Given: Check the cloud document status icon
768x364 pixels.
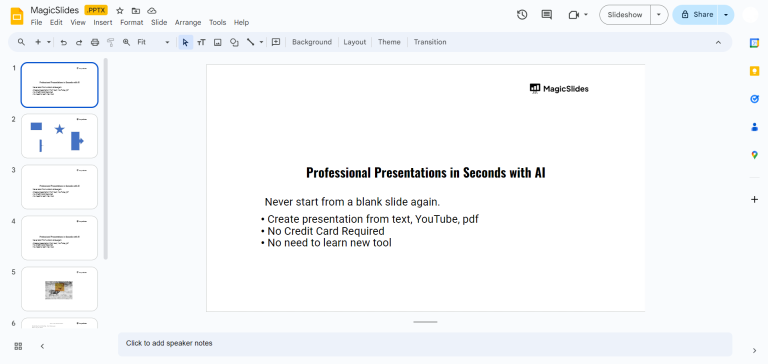Looking at the screenshot, I should click(x=152, y=11).
